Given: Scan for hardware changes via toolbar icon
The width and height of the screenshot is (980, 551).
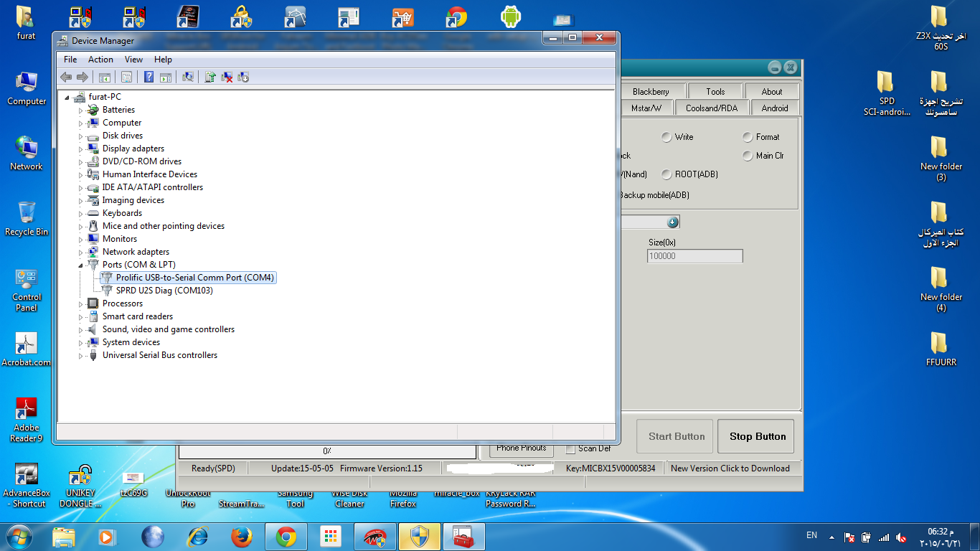Looking at the screenshot, I should 188,77.
